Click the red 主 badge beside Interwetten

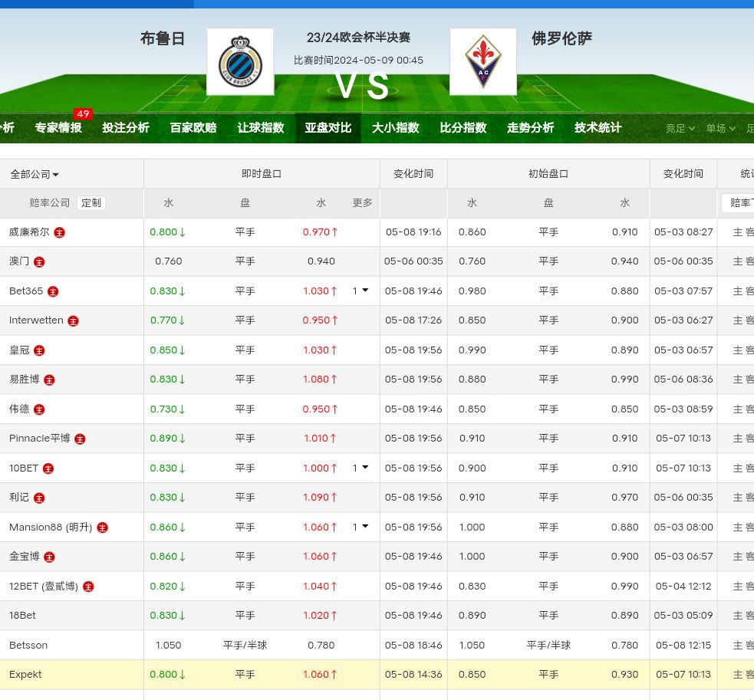[x=73, y=321]
